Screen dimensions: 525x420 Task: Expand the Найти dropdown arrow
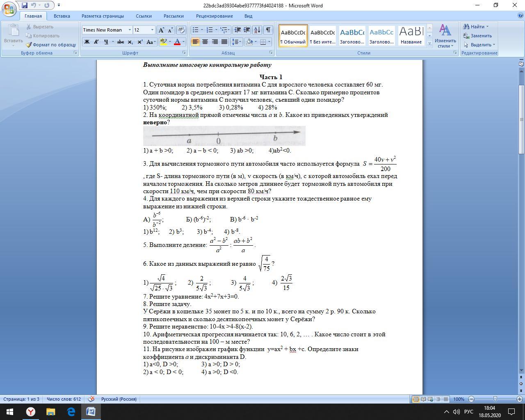pos(487,27)
